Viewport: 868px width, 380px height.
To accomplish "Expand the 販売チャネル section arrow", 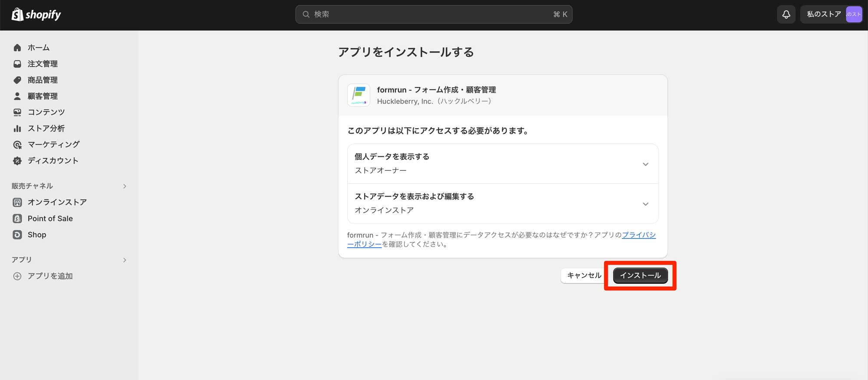I will (x=125, y=186).
